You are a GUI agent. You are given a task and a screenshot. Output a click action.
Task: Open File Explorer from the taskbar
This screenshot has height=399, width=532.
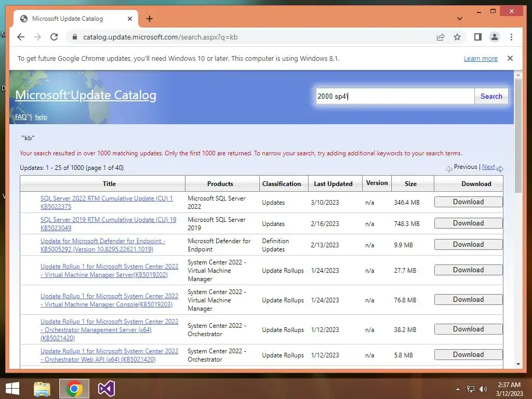(x=42, y=389)
